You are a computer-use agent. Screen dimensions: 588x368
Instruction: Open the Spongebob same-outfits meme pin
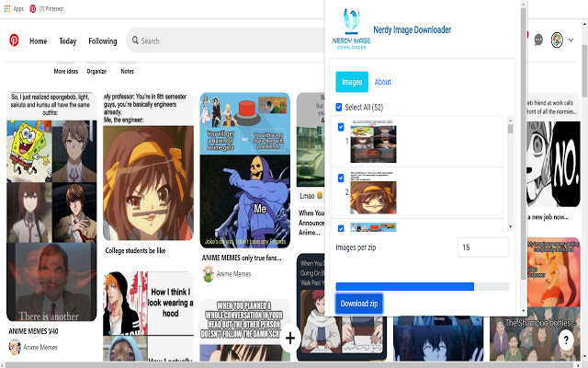point(51,206)
